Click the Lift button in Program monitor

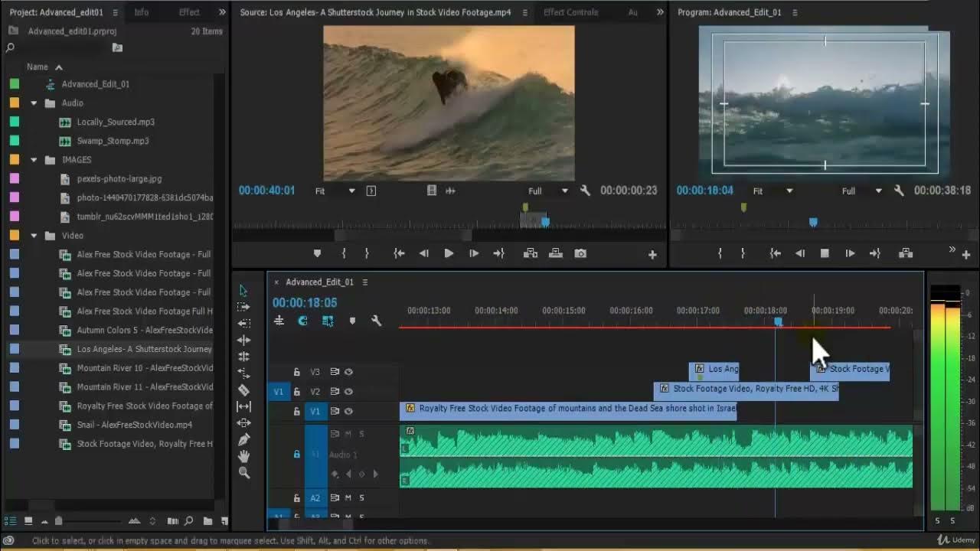click(x=906, y=253)
